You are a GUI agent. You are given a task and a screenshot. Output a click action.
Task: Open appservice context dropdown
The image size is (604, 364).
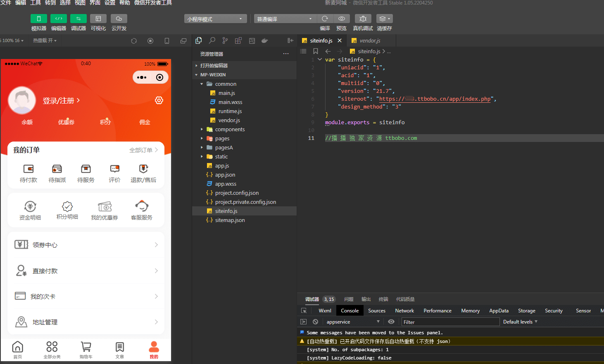point(353,322)
